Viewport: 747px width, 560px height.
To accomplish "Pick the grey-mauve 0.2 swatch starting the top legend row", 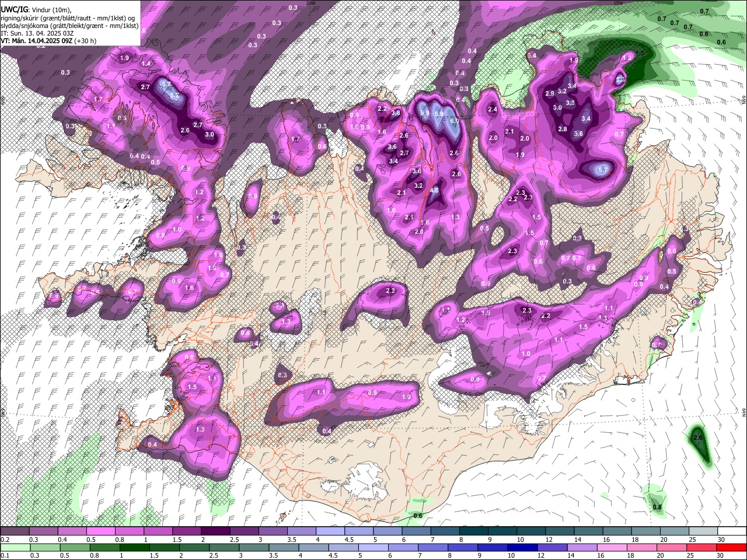I will [x=15, y=531].
